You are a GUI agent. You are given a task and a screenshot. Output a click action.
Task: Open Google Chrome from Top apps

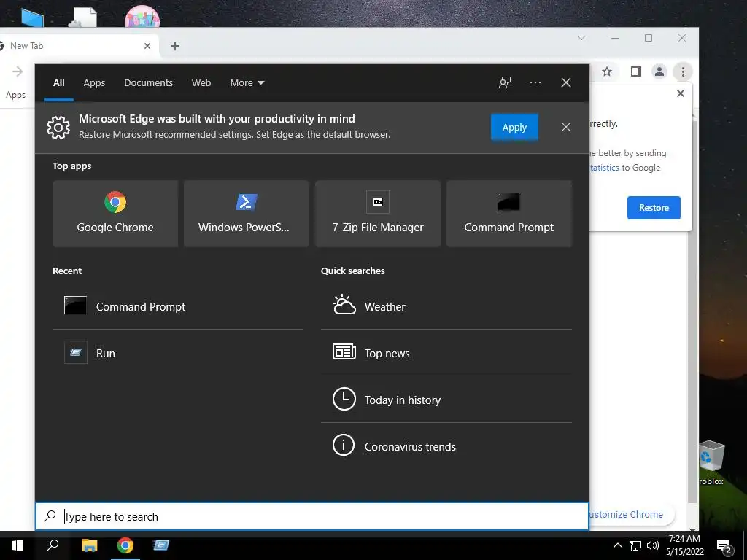(115, 214)
